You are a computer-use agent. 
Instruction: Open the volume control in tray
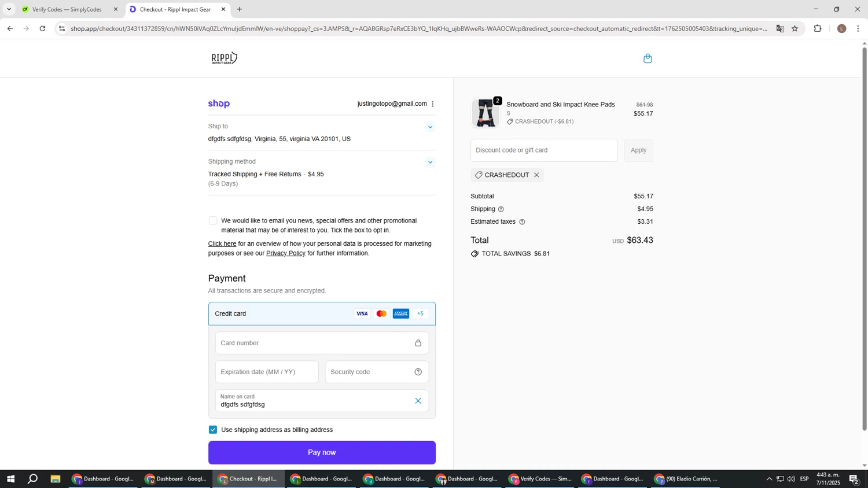(791, 479)
